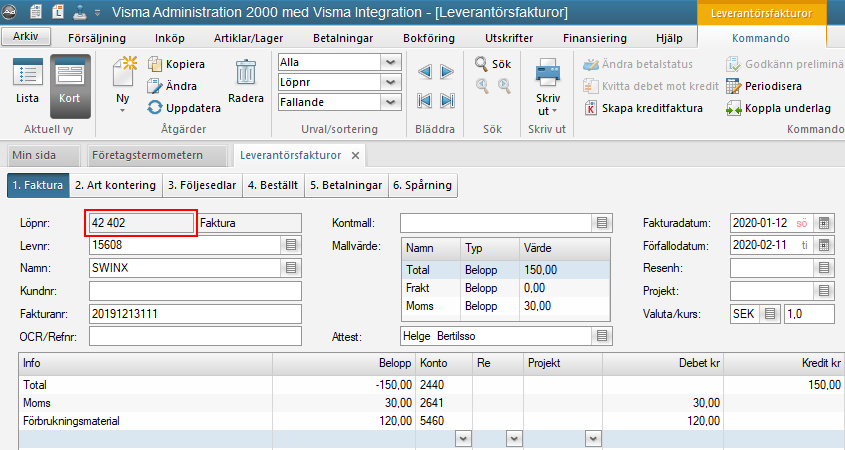The image size is (845, 450).
Task: Expand the Fallande order dropdown
Action: point(391,102)
